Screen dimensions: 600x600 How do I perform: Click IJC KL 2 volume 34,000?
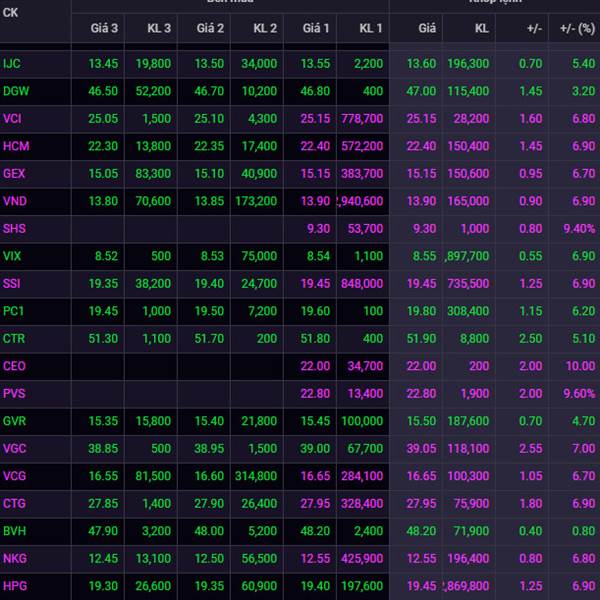tap(259, 64)
